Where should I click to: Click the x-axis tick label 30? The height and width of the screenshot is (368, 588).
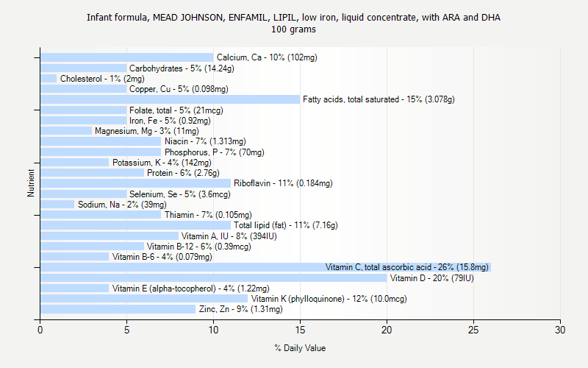[560, 330]
